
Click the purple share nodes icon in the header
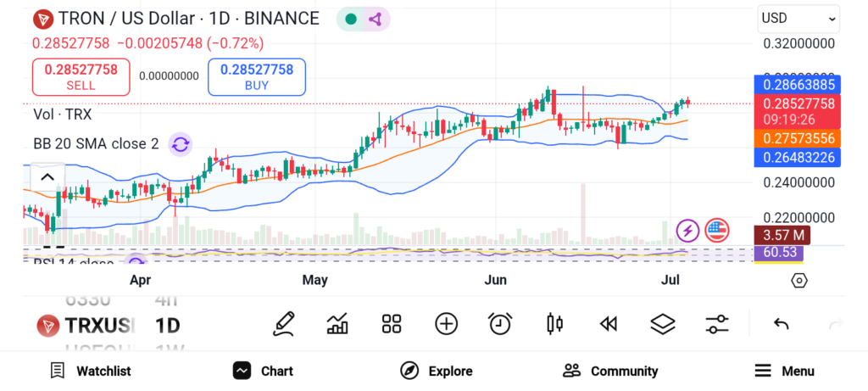376,20
